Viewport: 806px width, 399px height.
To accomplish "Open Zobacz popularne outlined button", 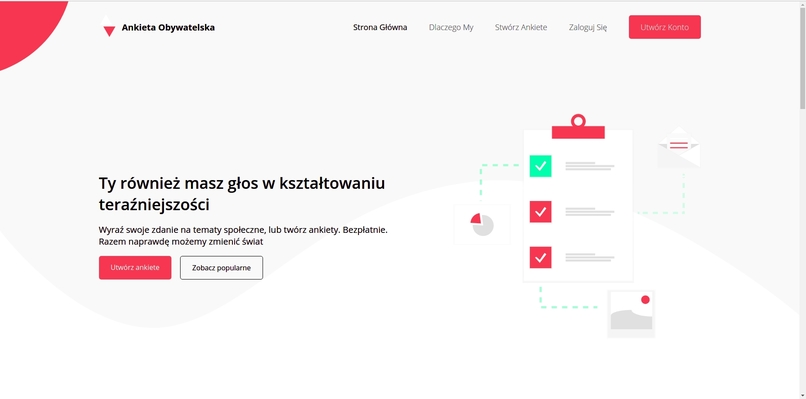I will (x=221, y=268).
